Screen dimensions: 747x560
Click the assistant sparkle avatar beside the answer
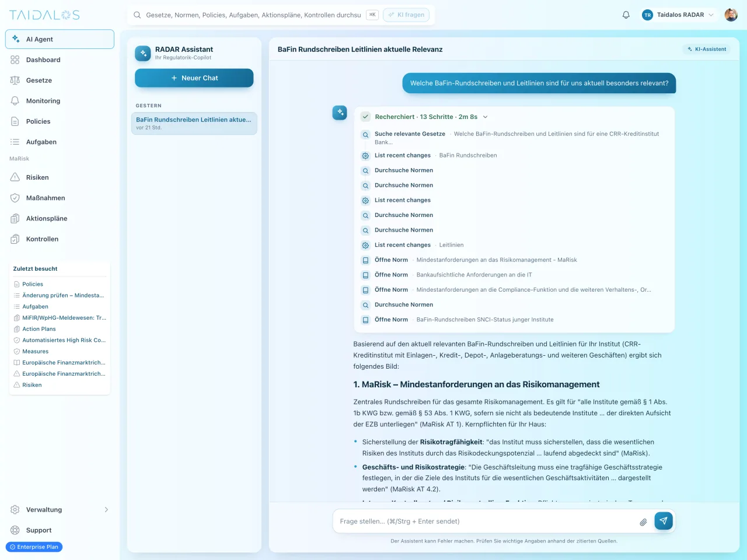[340, 113]
